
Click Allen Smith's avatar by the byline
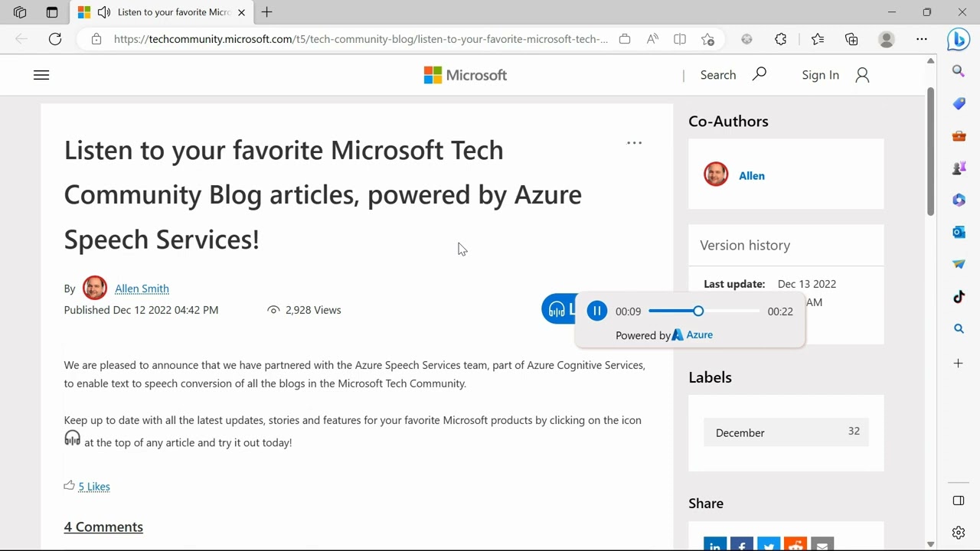pyautogui.click(x=95, y=288)
